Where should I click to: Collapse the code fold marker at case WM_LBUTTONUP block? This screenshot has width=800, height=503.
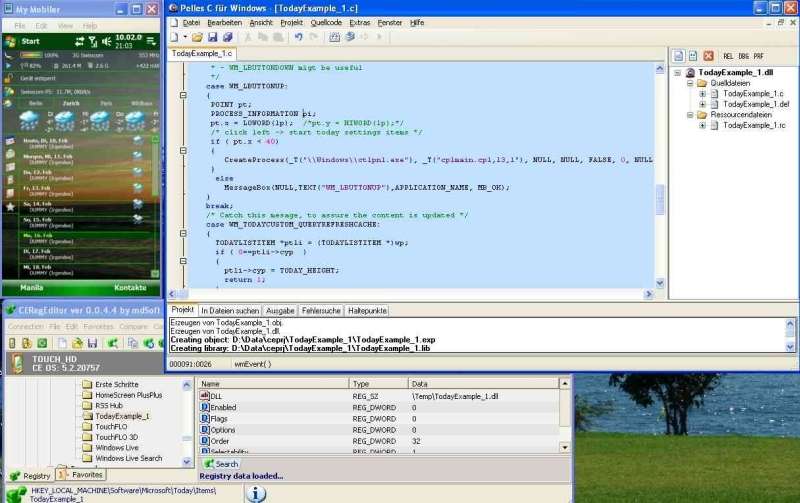tap(183, 95)
